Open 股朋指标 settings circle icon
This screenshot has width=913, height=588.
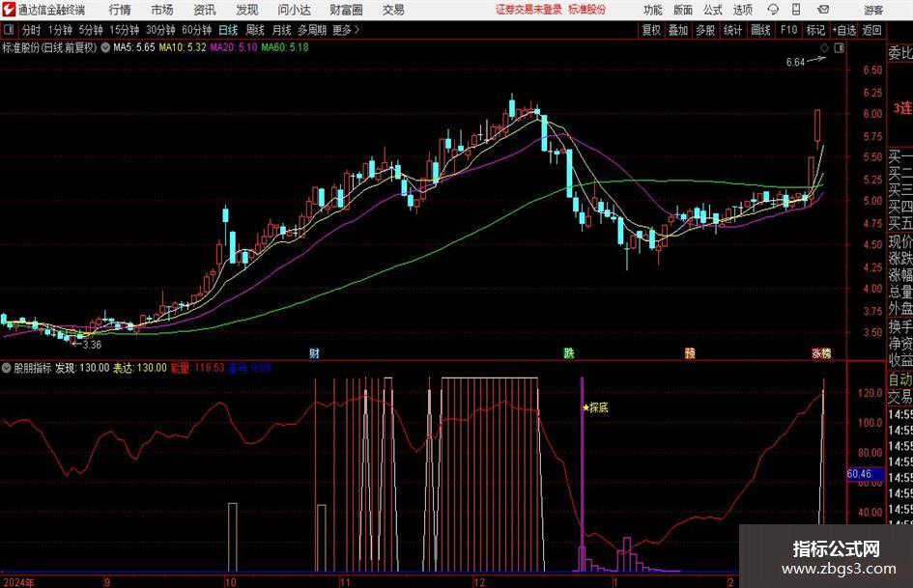click(x=7, y=368)
